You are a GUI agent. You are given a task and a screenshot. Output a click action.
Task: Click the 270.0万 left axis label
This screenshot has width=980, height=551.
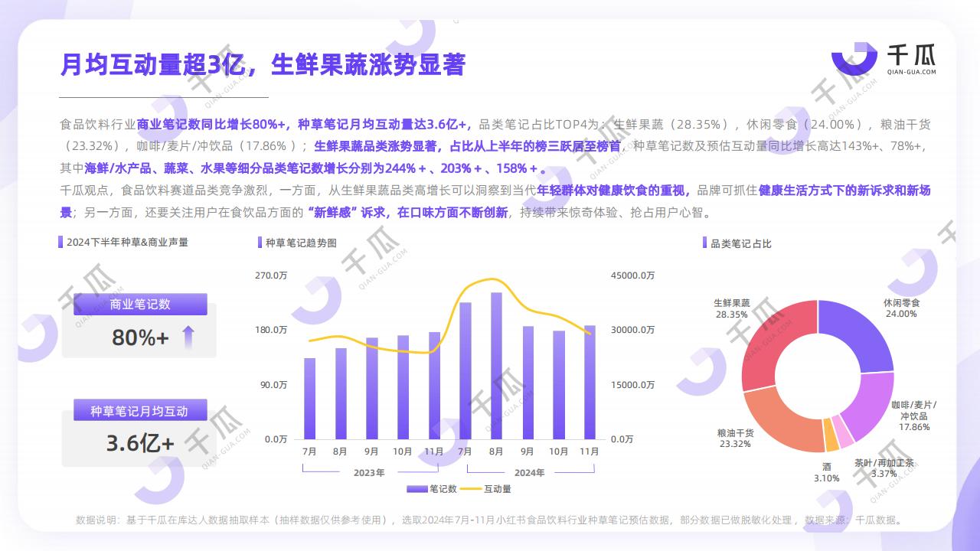pyautogui.click(x=271, y=275)
